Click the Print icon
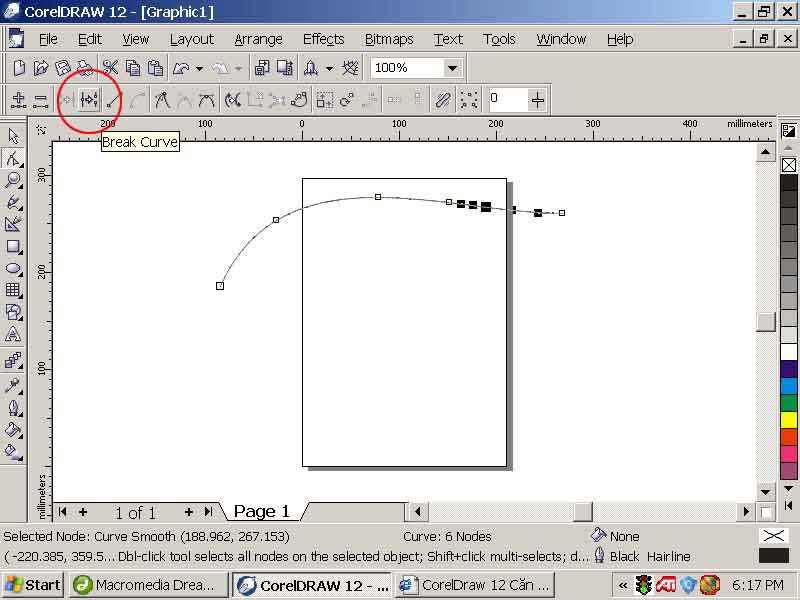This screenshot has width=800, height=600. [x=85, y=68]
